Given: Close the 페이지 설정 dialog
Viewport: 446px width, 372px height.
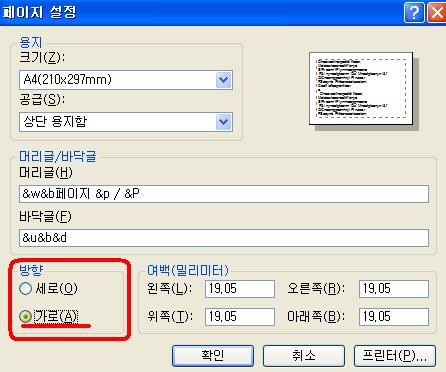Looking at the screenshot, I should 437,12.
